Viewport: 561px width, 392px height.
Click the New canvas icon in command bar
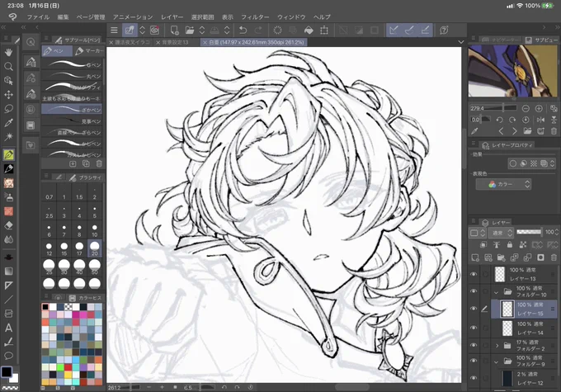[174, 30]
